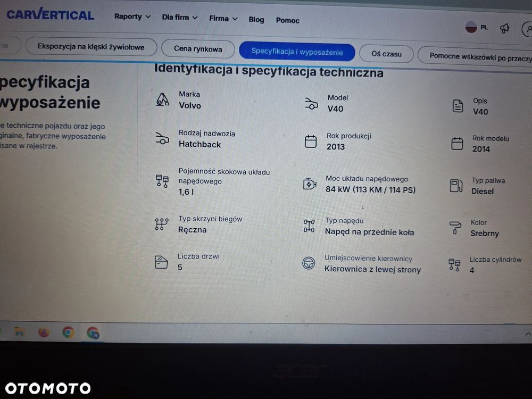Switch to Oś czasu tab

(x=386, y=54)
